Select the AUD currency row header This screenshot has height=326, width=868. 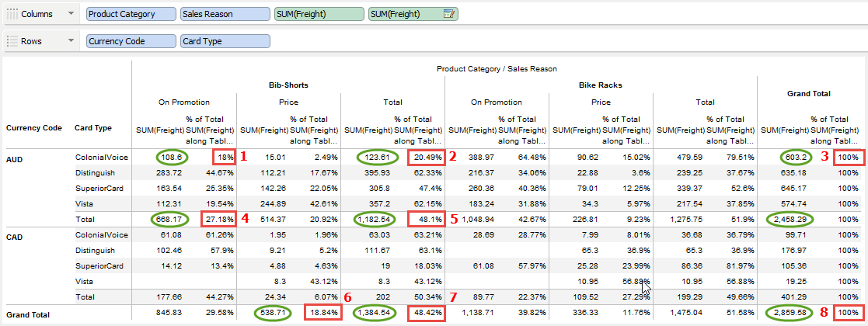point(16,157)
